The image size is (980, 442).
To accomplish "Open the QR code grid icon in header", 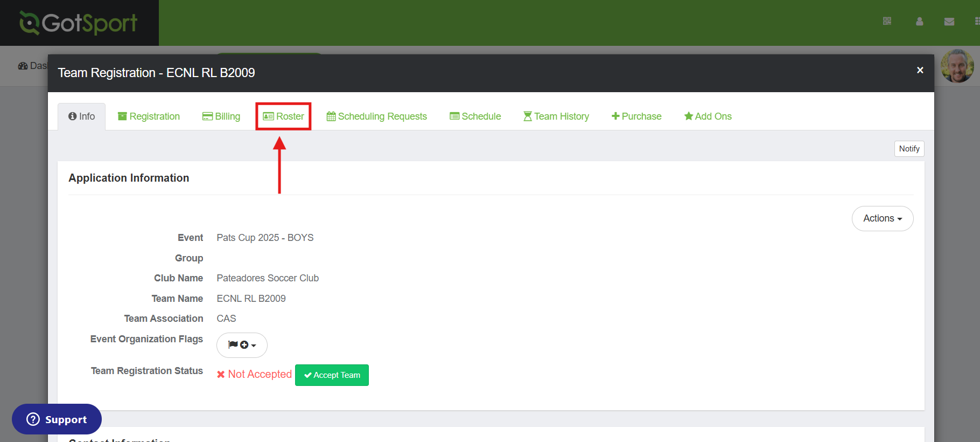I will [x=887, y=21].
